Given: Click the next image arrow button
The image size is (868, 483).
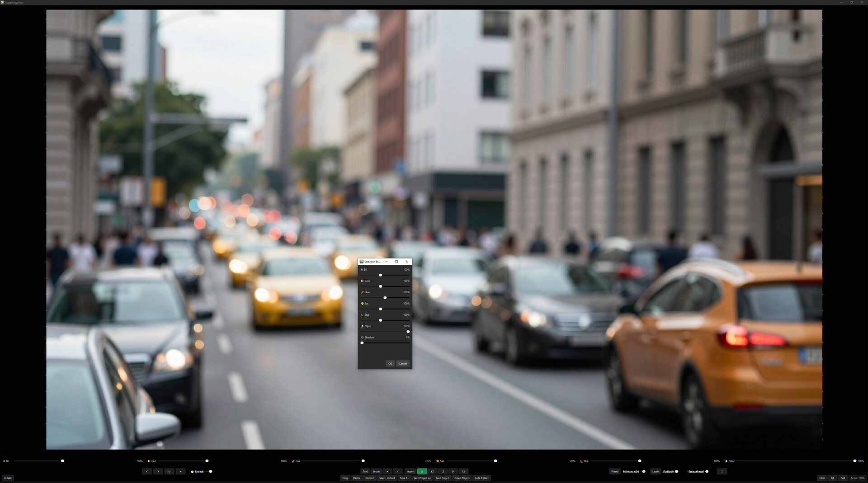Looking at the screenshot, I should 158,471.
